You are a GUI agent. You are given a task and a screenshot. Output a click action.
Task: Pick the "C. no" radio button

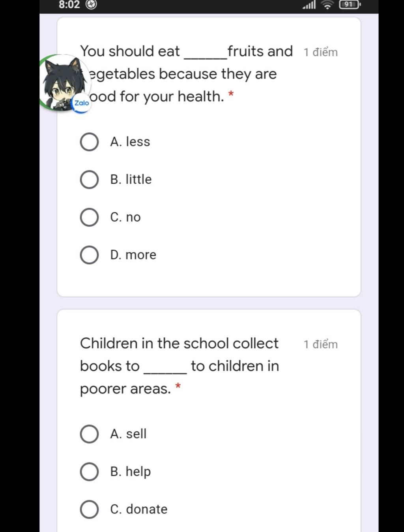click(89, 217)
